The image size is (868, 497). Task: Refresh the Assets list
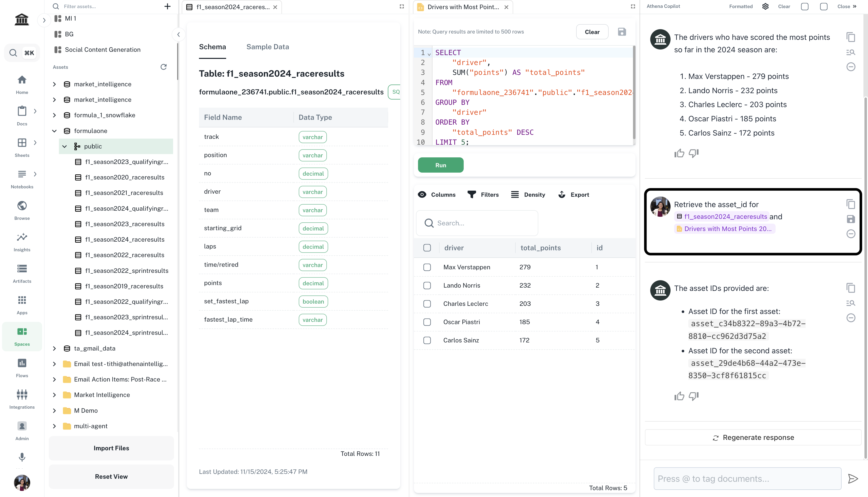coord(163,67)
